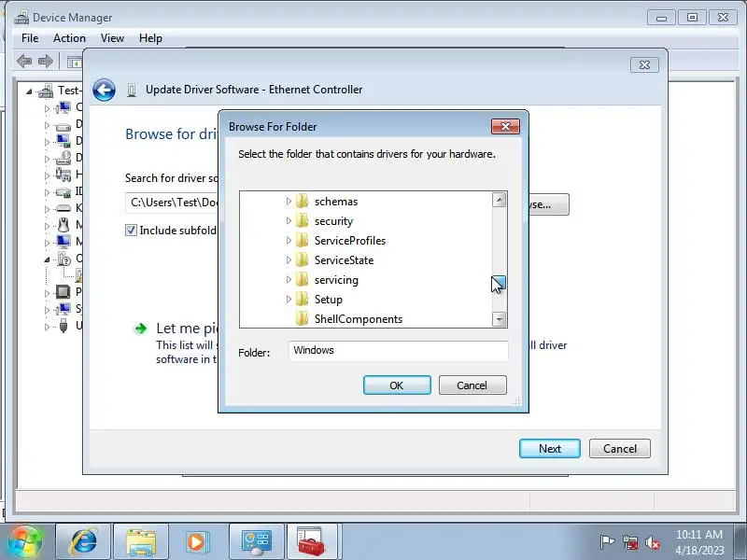The image size is (747, 560).
Task: Click Device Manager back toolbar arrow
Action: [x=24, y=61]
